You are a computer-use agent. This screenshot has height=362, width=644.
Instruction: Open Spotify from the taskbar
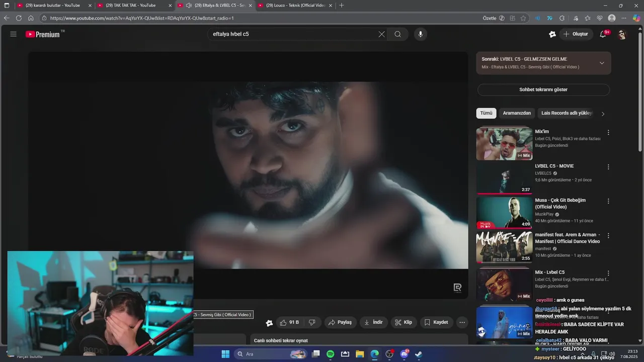331,354
